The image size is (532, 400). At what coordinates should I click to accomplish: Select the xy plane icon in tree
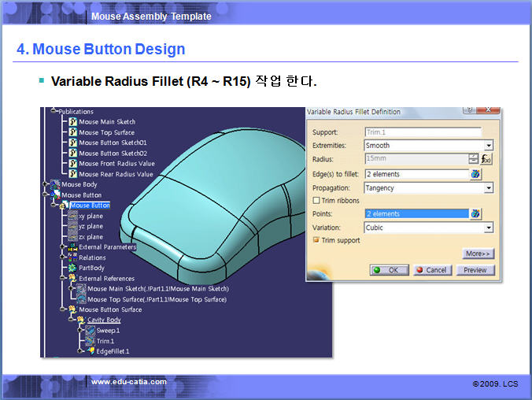(x=72, y=216)
